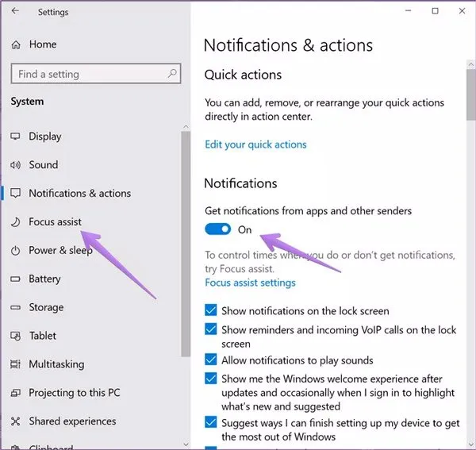The width and height of the screenshot is (476, 450).
Task: Click the Battery icon in sidebar
Action: (x=15, y=279)
